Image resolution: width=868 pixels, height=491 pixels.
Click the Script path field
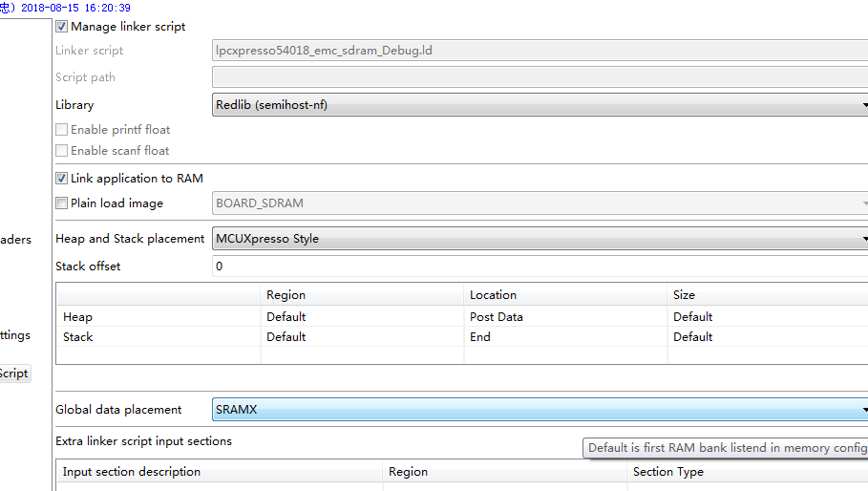[540, 77]
